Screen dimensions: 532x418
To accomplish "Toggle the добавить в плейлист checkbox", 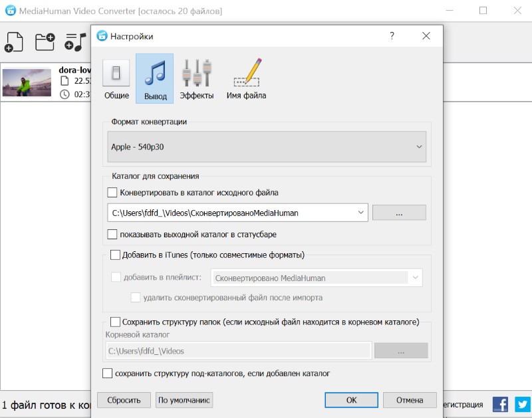I will tap(116, 277).
